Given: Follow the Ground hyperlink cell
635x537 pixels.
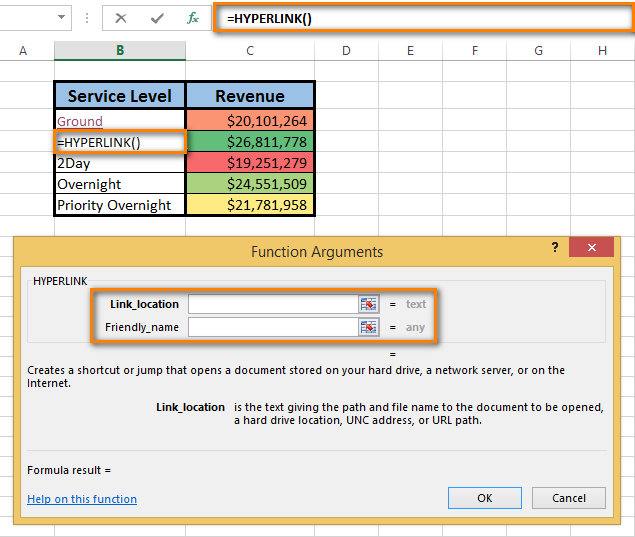Looking at the screenshot, I should coord(80,121).
